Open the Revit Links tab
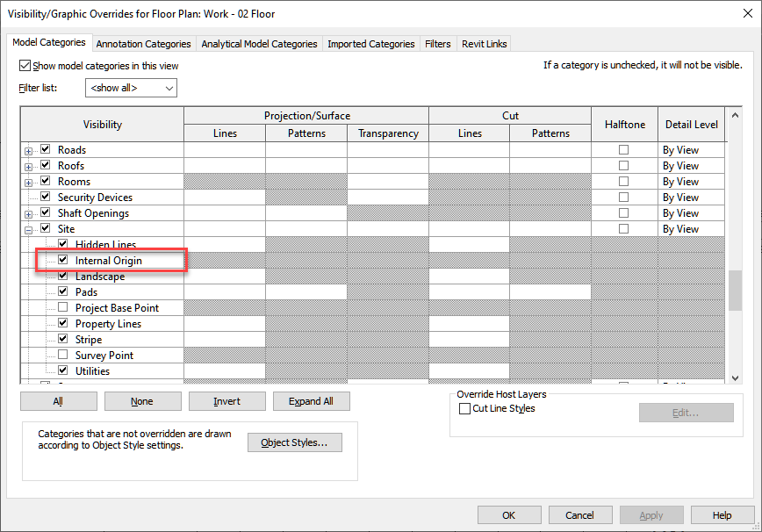 pyautogui.click(x=484, y=44)
